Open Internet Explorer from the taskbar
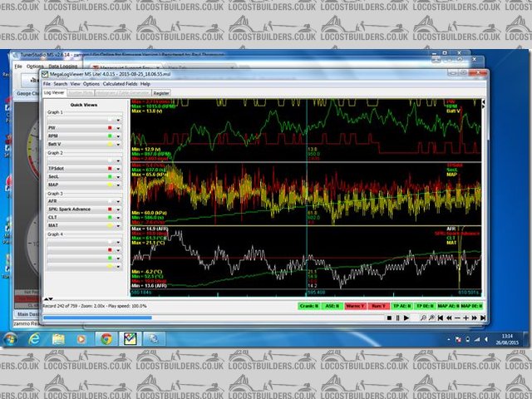The width and height of the screenshot is (532, 399). 35,339
